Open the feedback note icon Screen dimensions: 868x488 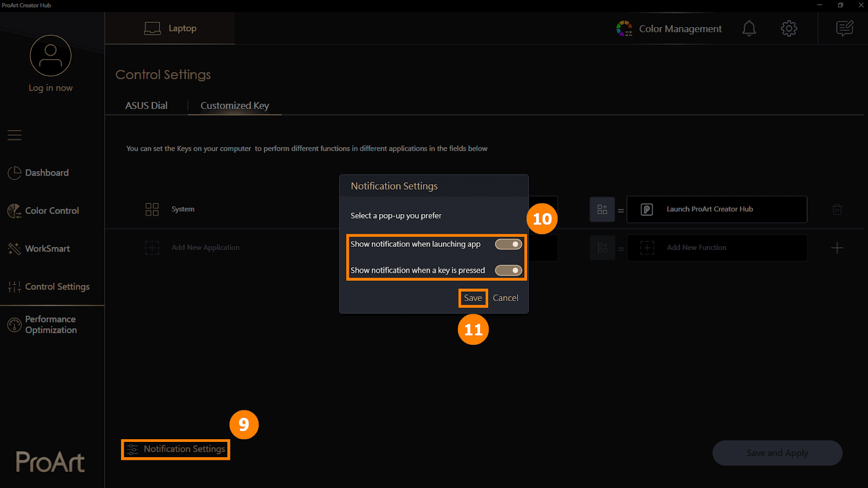845,28
